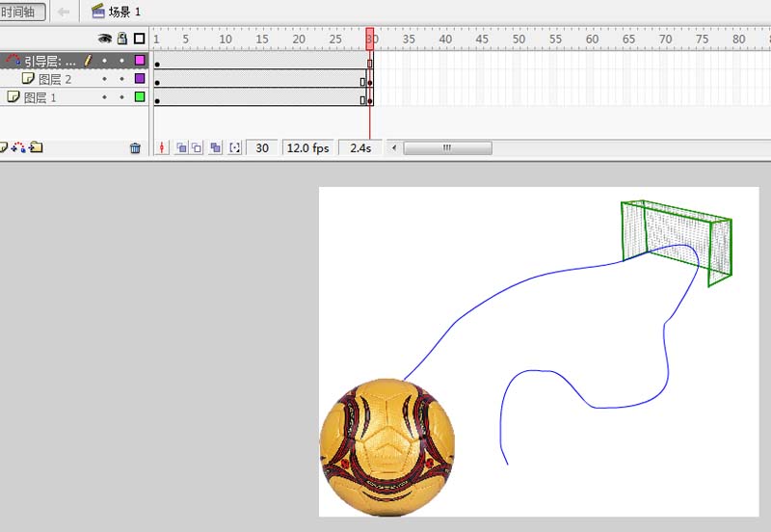This screenshot has width=771, height=532.
Task: Select the 图层 2 layer name
Action: 55,79
